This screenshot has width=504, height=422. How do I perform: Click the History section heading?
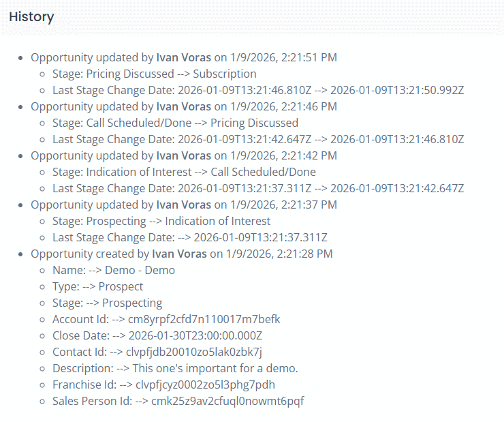31,17
